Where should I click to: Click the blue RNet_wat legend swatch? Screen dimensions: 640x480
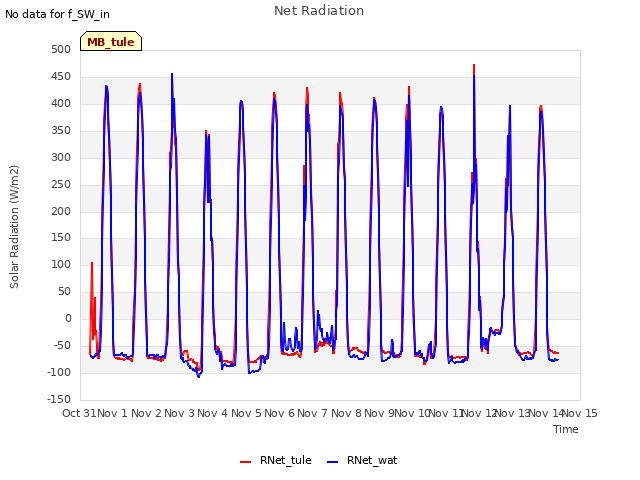click(x=333, y=462)
